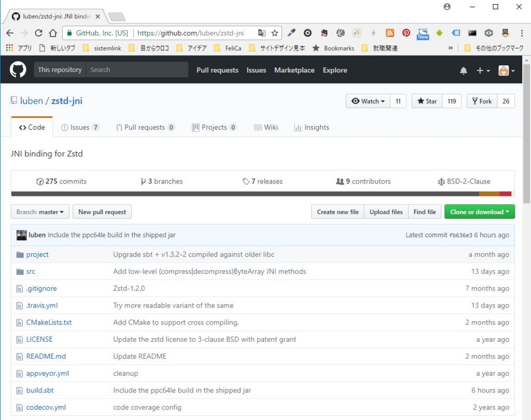Go to browser home icon
The width and height of the screenshot is (531, 420).
click(x=53, y=33)
